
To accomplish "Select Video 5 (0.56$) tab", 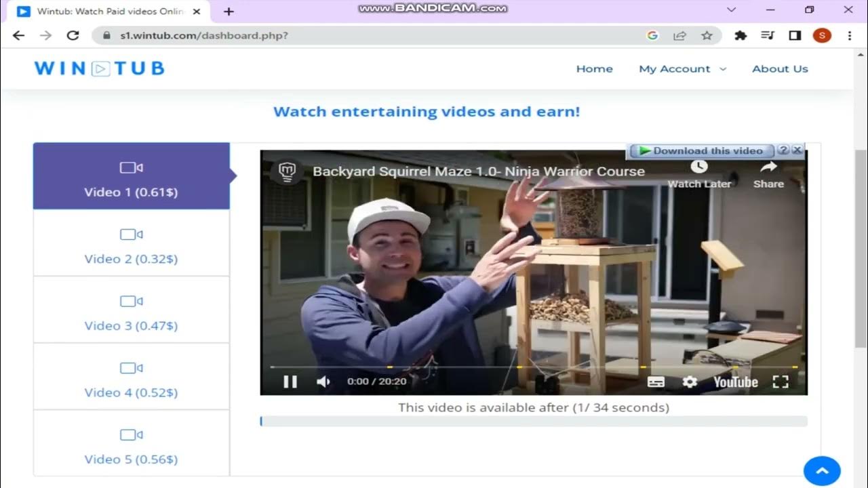I will pos(132,443).
